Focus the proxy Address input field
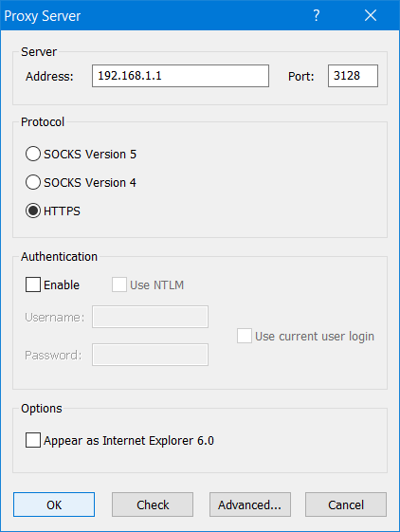This screenshot has width=400, height=532. (x=180, y=76)
